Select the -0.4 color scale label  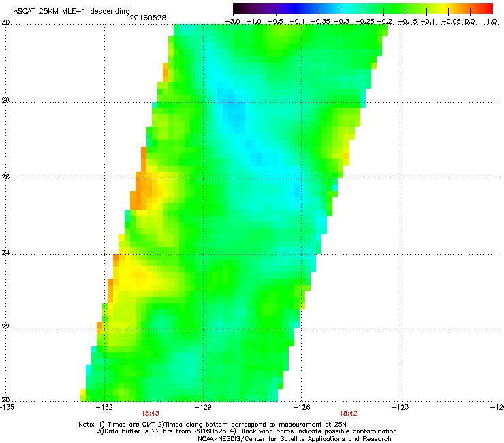[x=298, y=22]
